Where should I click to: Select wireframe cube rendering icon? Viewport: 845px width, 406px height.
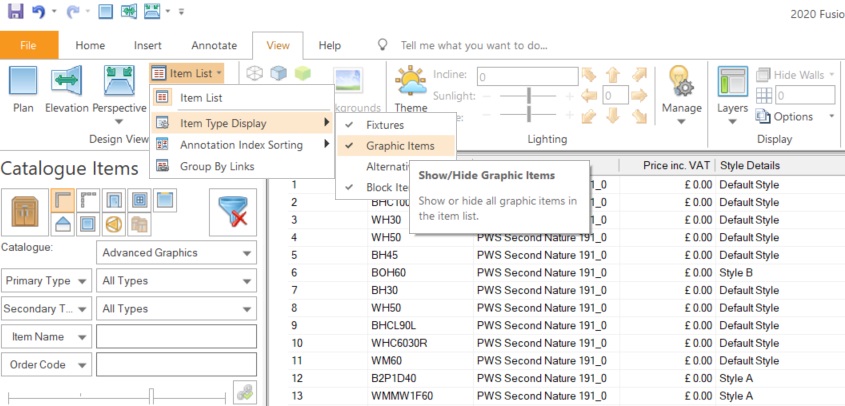click(x=254, y=73)
